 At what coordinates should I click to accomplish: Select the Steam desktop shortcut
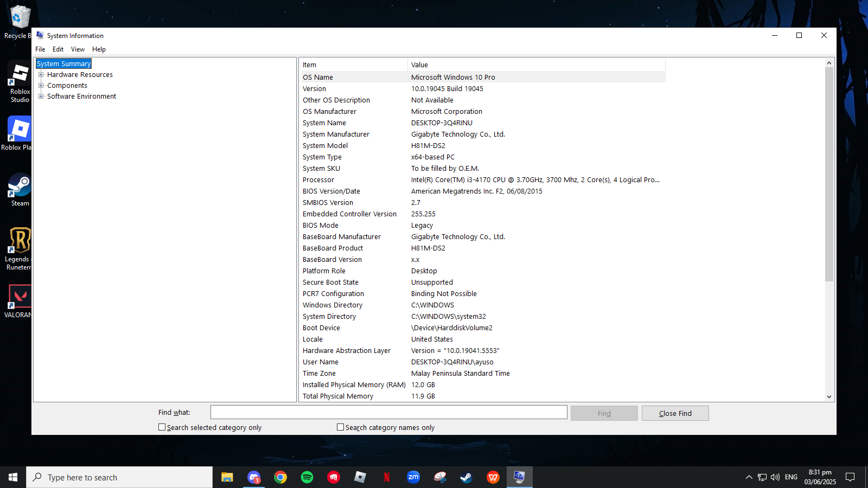click(20, 190)
